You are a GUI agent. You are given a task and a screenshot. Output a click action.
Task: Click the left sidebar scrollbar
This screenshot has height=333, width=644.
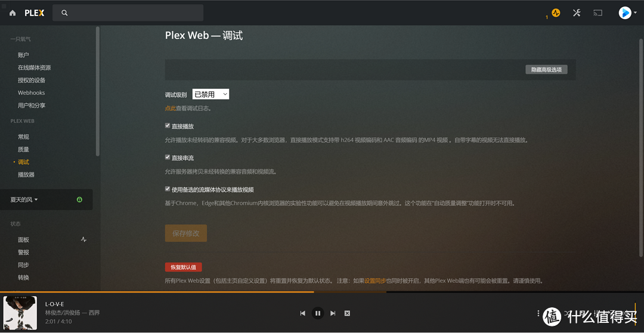[x=98, y=91]
